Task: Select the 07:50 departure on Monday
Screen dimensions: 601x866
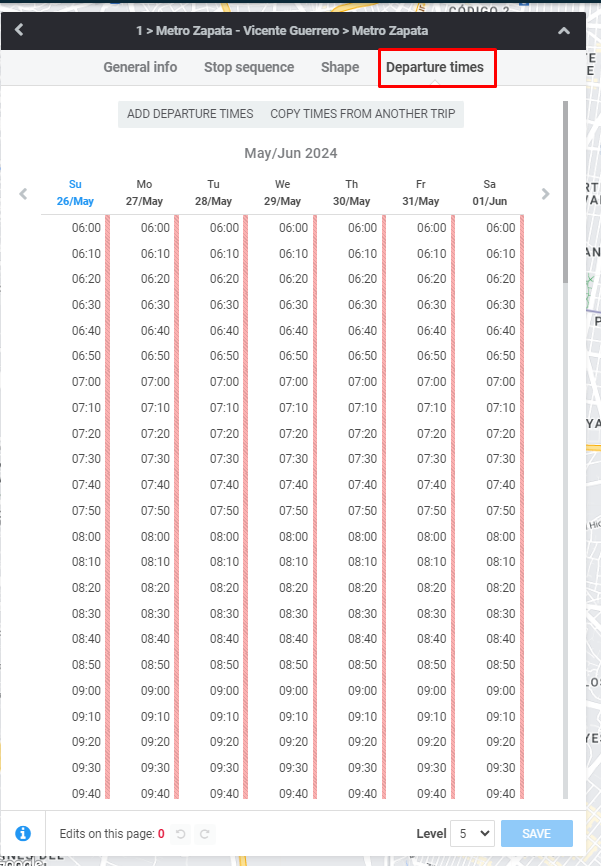Action: (155, 511)
